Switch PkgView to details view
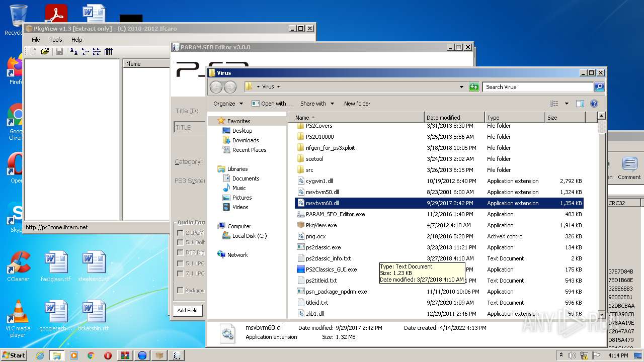 [108, 51]
